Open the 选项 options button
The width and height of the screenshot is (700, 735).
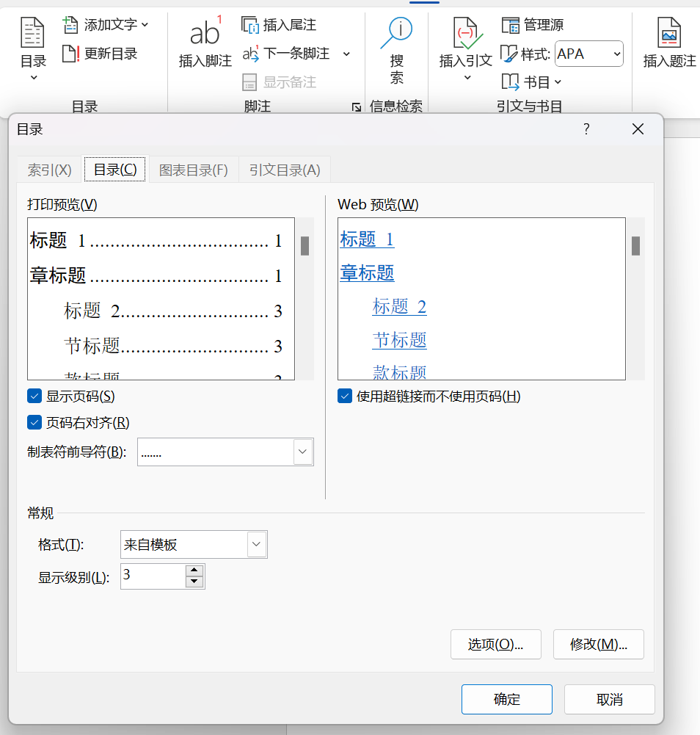pos(495,645)
